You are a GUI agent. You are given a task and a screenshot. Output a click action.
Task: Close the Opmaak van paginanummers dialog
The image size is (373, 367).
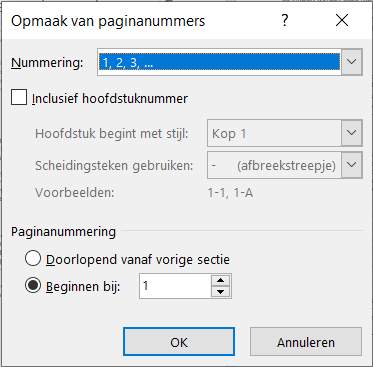coord(342,21)
